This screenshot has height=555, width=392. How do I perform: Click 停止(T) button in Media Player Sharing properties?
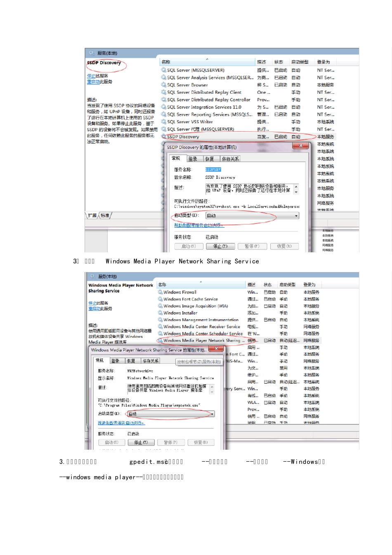point(141,442)
